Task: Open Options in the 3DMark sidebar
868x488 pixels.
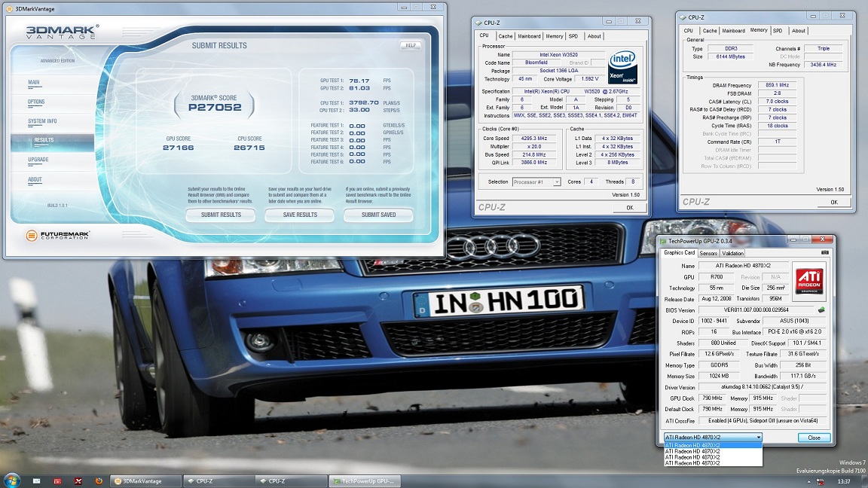Action: tap(36, 102)
